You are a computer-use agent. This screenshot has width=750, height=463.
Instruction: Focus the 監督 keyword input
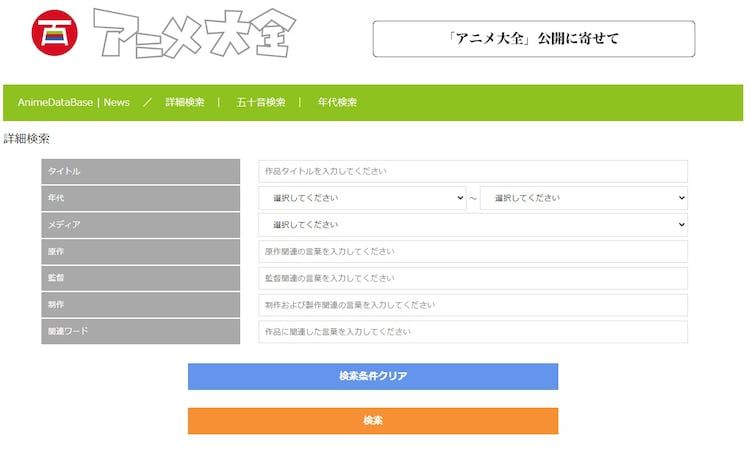(472, 278)
